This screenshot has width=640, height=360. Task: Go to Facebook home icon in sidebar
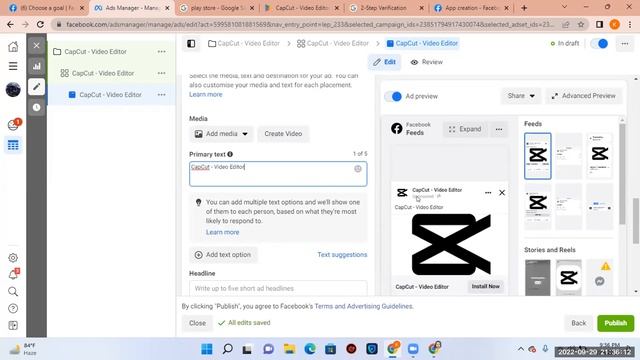pos(13,46)
